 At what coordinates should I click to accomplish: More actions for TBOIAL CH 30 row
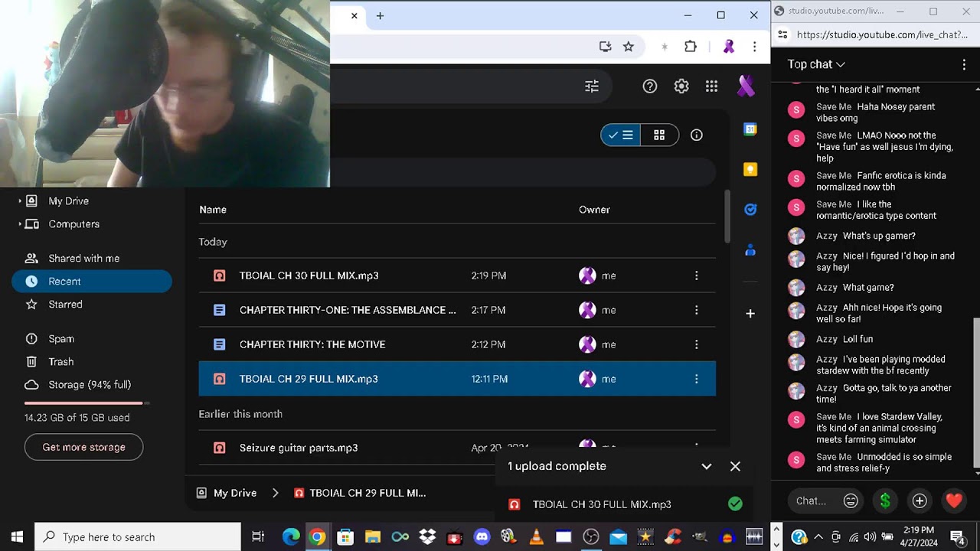(x=697, y=275)
